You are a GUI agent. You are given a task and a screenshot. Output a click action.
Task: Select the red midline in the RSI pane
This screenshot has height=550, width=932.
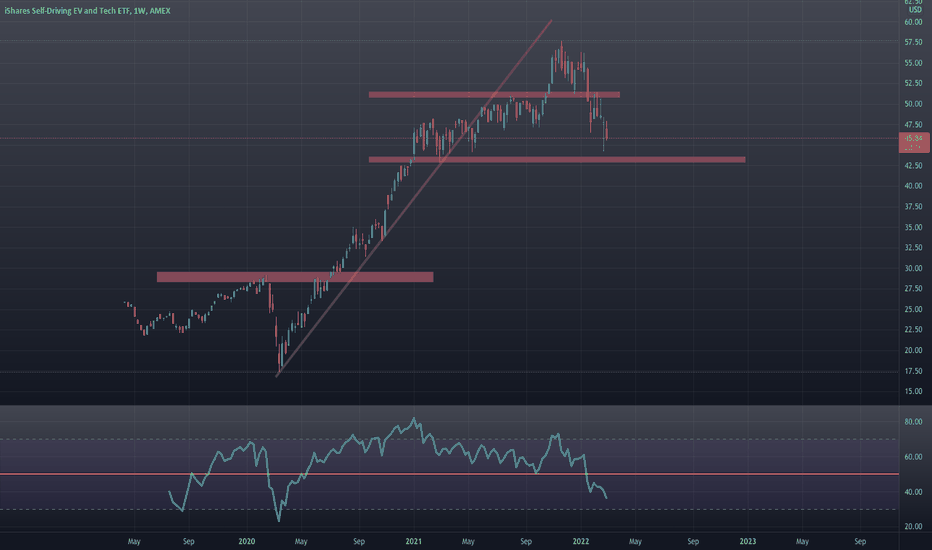pyautogui.click(x=449, y=474)
